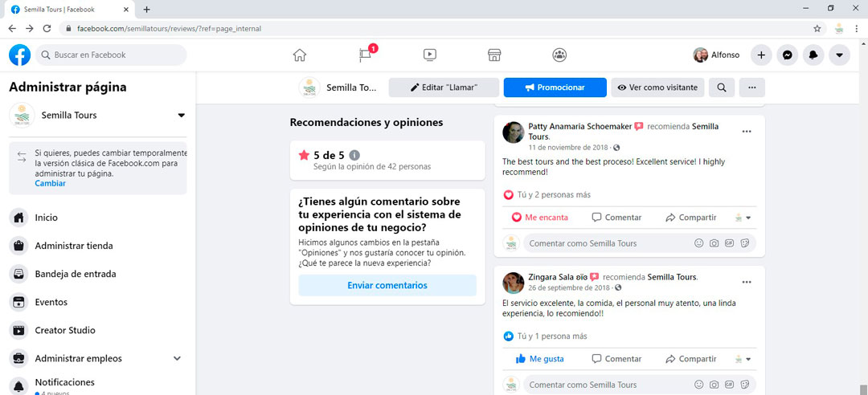Open Messenger icon in top bar
The image size is (868, 395).
(x=787, y=55)
